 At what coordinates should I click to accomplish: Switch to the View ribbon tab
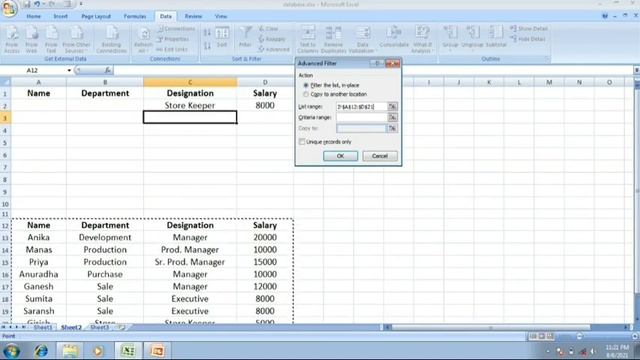point(220,16)
